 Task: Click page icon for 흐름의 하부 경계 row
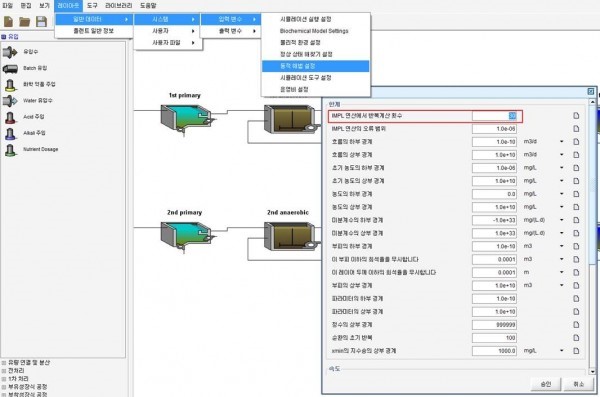click(576, 142)
